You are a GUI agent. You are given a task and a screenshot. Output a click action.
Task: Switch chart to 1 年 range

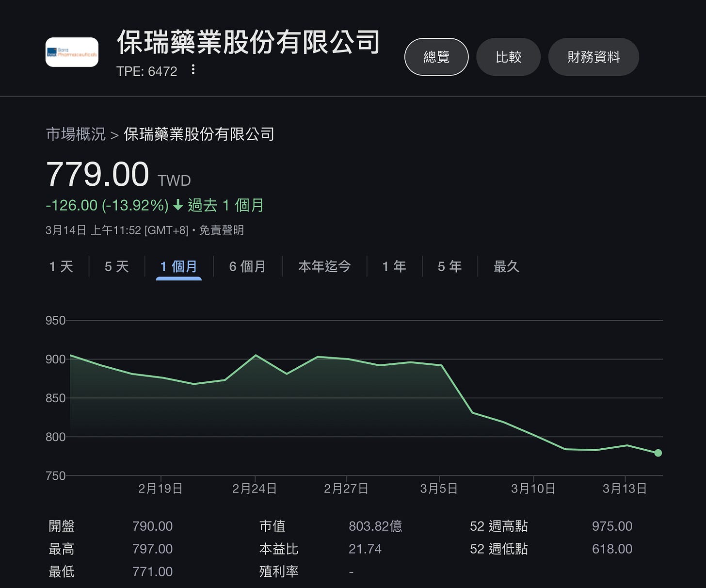pos(394,266)
